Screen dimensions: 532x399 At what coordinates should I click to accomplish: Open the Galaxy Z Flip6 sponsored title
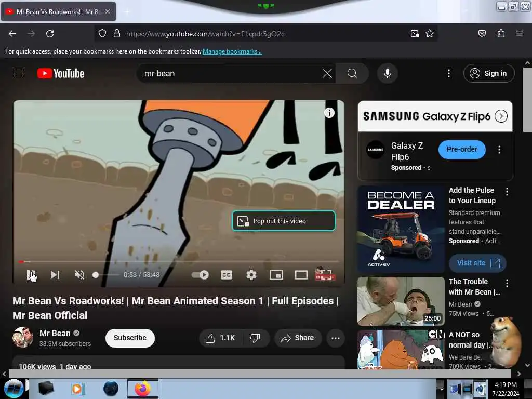[407, 151]
